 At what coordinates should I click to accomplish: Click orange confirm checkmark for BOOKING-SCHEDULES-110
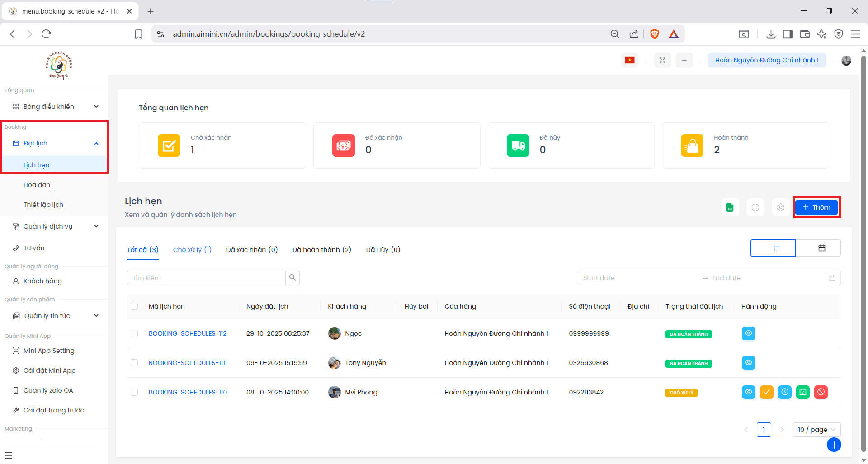coord(766,392)
